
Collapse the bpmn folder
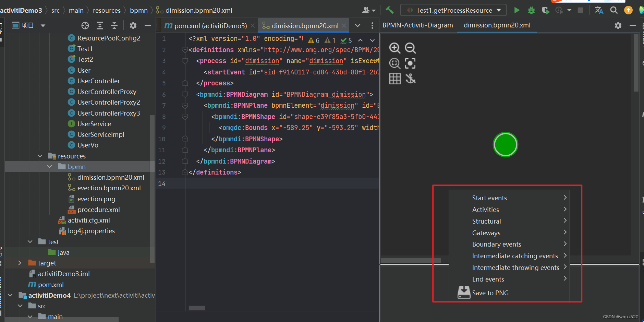[50, 167]
